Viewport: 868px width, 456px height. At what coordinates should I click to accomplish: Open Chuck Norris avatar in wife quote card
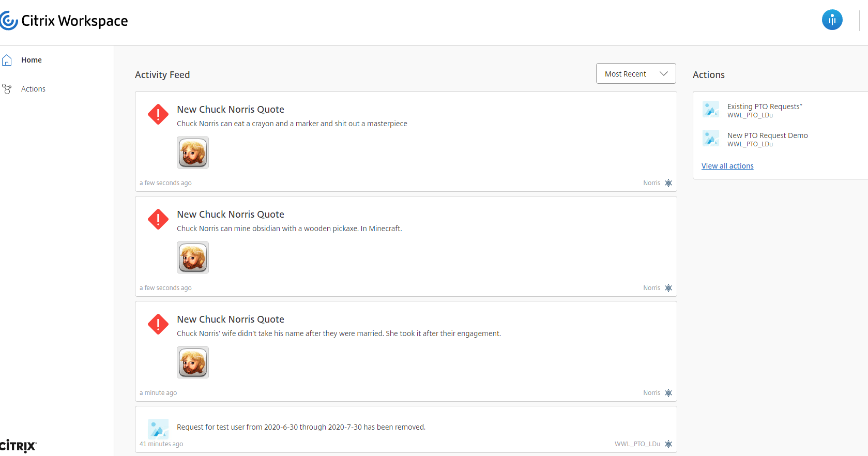pos(193,362)
